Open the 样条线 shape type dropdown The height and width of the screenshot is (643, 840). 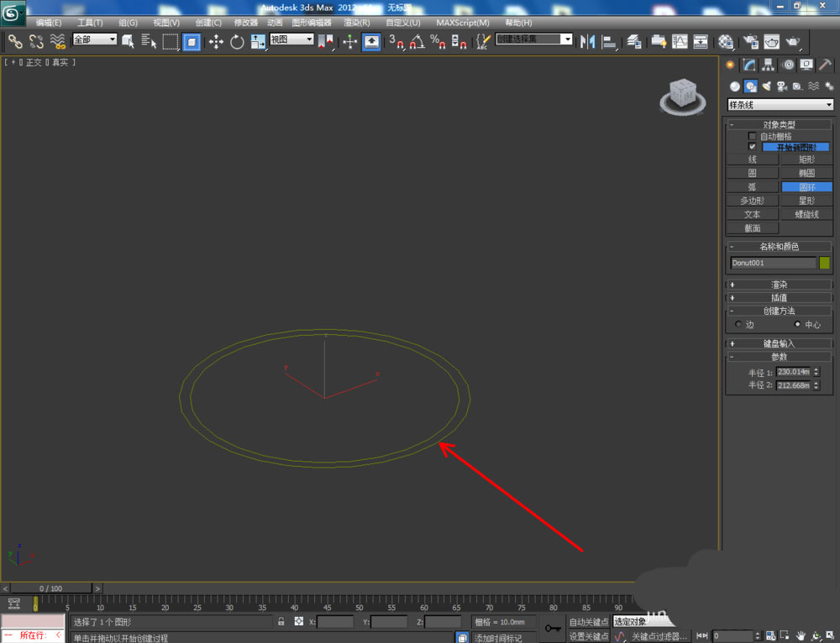click(780, 105)
